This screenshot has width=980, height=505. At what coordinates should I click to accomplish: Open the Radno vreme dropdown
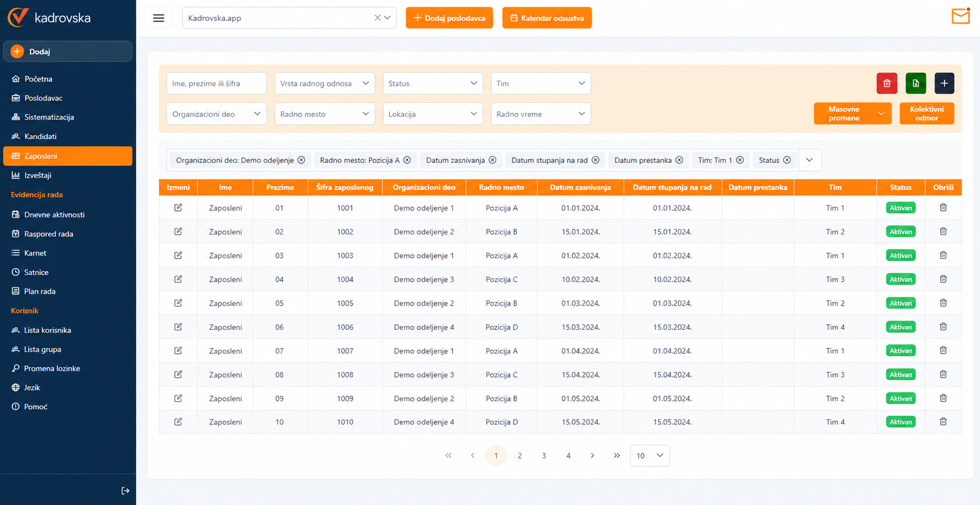click(x=540, y=114)
